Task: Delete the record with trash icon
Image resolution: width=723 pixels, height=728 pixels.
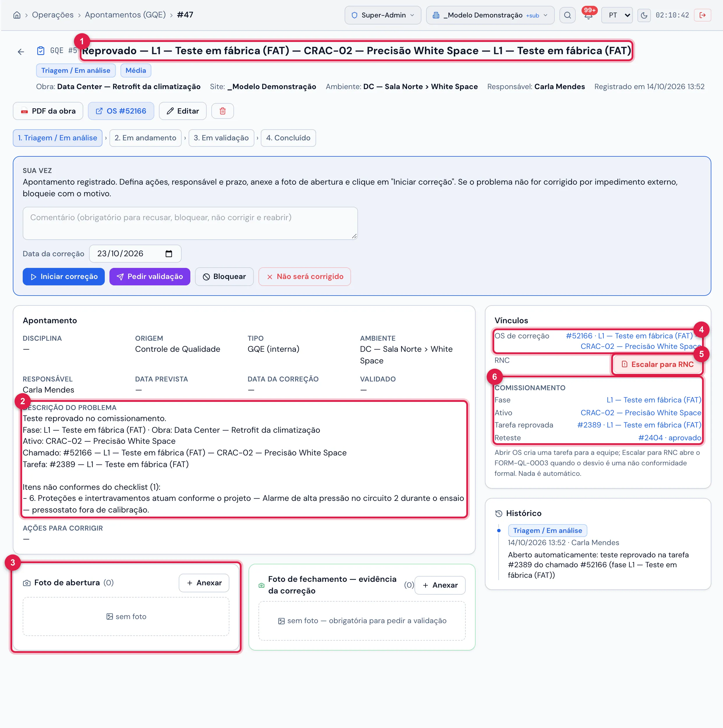Action: tap(223, 111)
